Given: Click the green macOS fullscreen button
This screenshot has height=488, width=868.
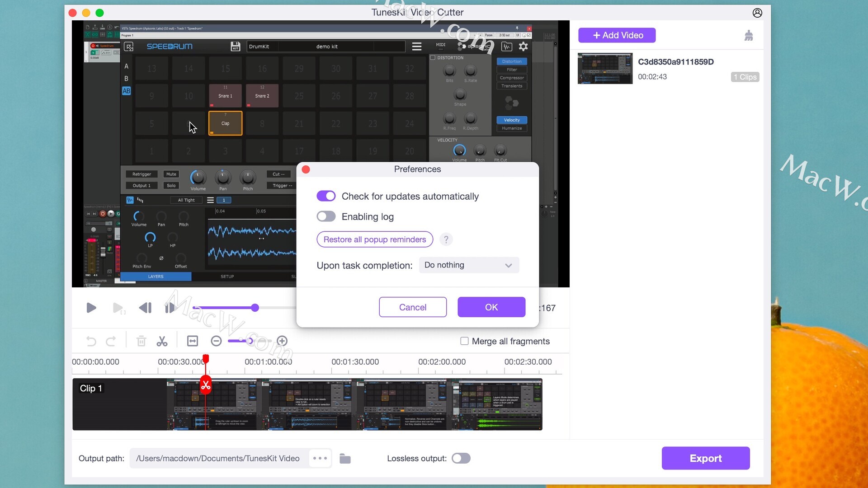Looking at the screenshot, I should click(100, 13).
